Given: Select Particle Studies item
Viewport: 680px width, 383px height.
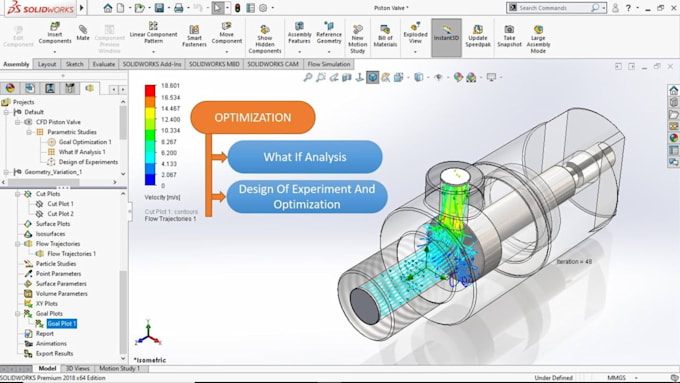Looking at the screenshot, I should 56,264.
